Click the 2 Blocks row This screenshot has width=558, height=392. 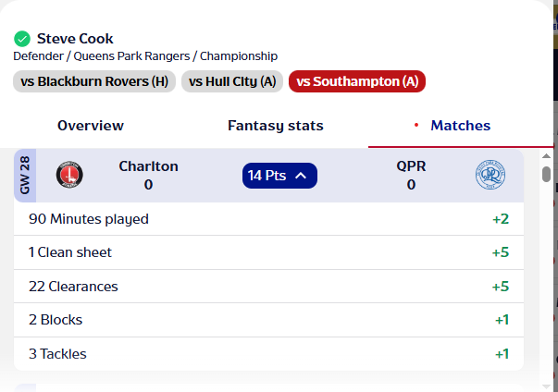pos(268,320)
